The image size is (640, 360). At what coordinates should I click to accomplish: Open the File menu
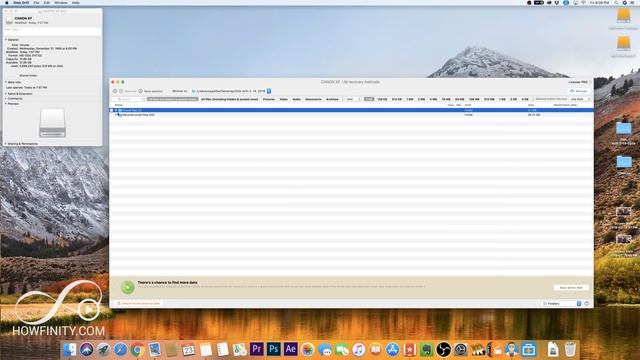36,2
